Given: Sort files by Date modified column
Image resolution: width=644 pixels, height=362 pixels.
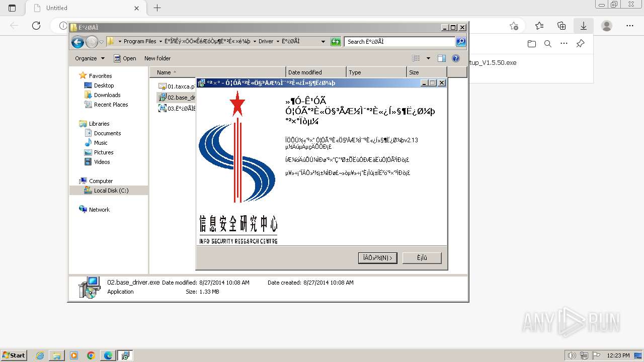Looking at the screenshot, I should 316,72.
